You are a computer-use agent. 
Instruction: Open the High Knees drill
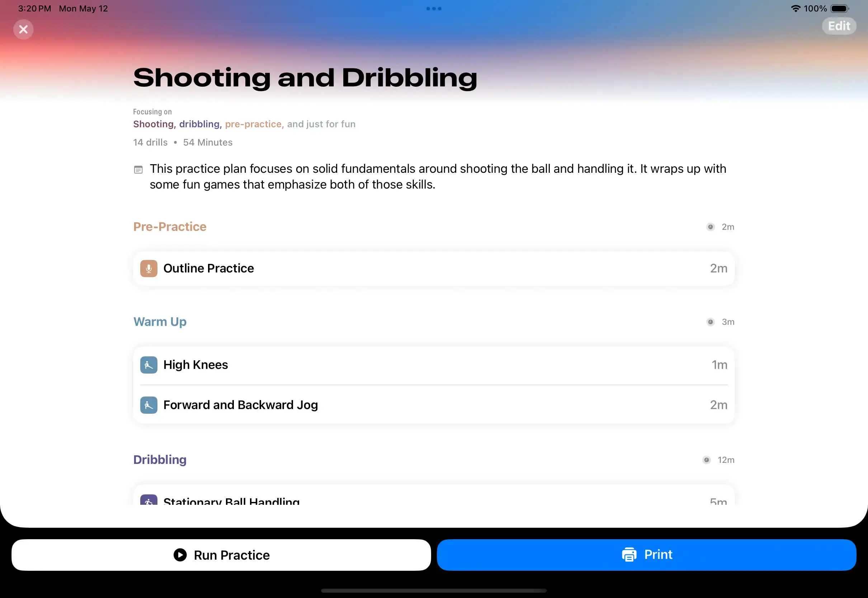pyautogui.click(x=434, y=365)
